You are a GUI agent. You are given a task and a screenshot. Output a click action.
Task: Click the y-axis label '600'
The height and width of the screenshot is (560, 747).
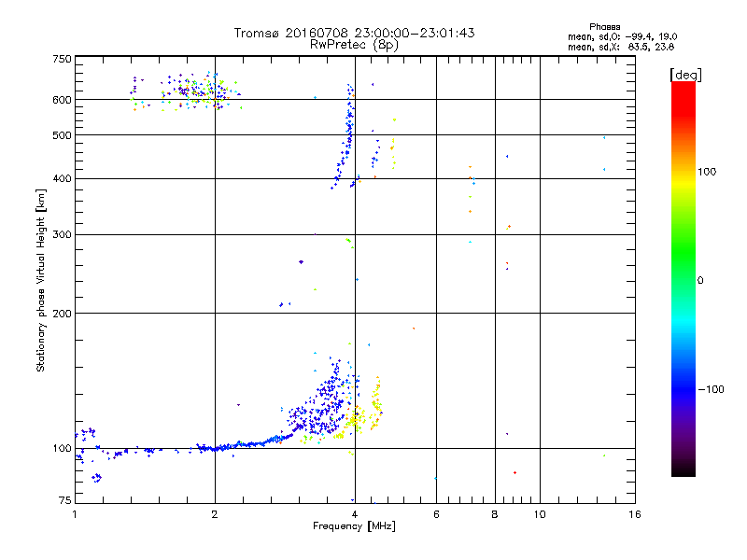click(x=62, y=100)
